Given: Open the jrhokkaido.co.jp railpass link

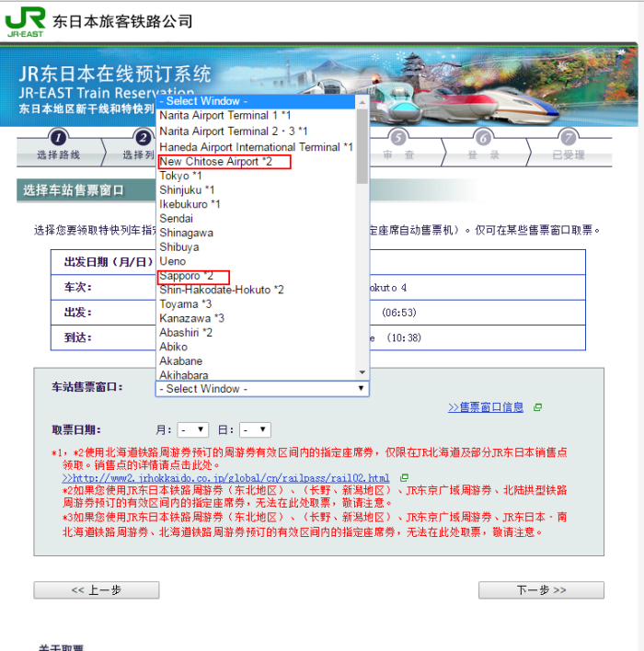Looking at the screenshot, I should click(x=225, y=478).
